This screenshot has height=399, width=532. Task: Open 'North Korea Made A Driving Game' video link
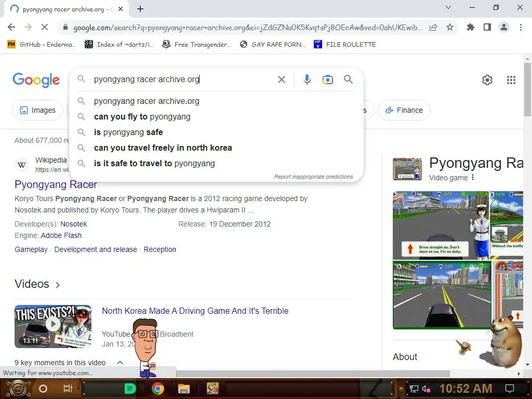pyautogui.click(x=195, y=311)
